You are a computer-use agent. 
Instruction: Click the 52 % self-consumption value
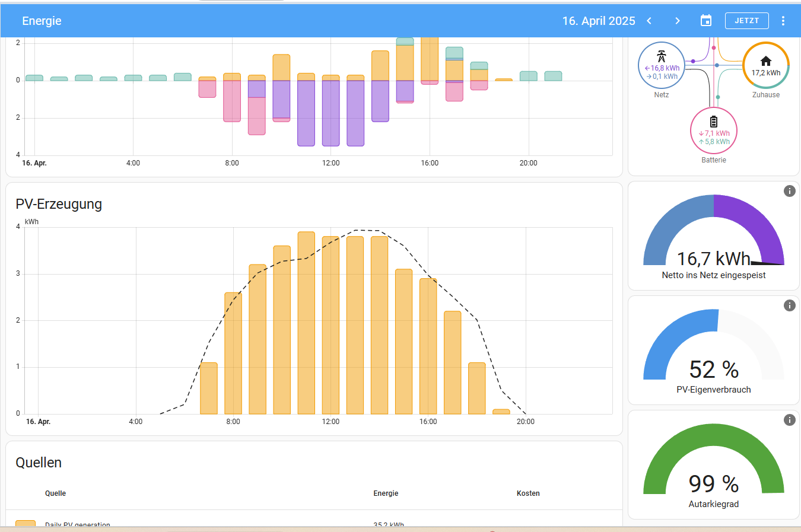coord(714,369)
